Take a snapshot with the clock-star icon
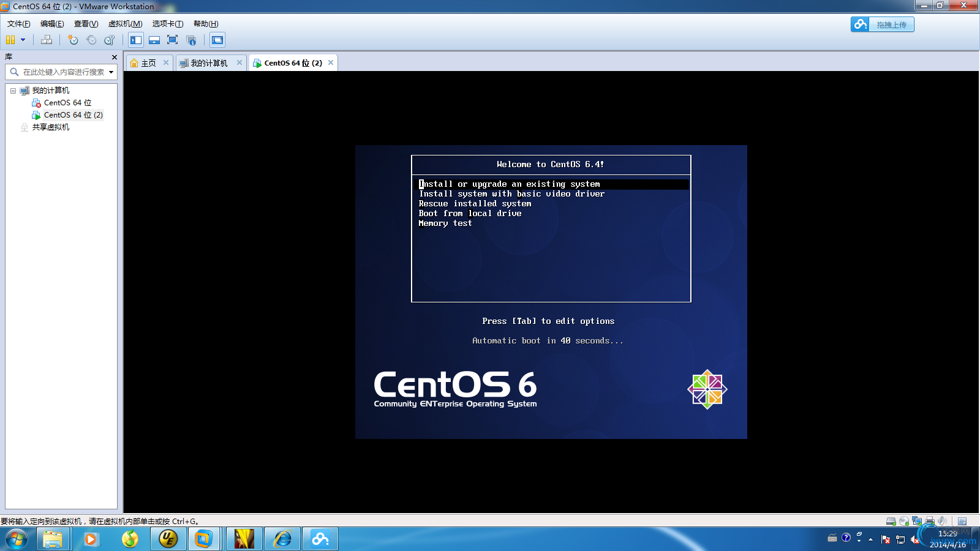The width and height of the screenshot is (980, 551). (x=73, y=40)
